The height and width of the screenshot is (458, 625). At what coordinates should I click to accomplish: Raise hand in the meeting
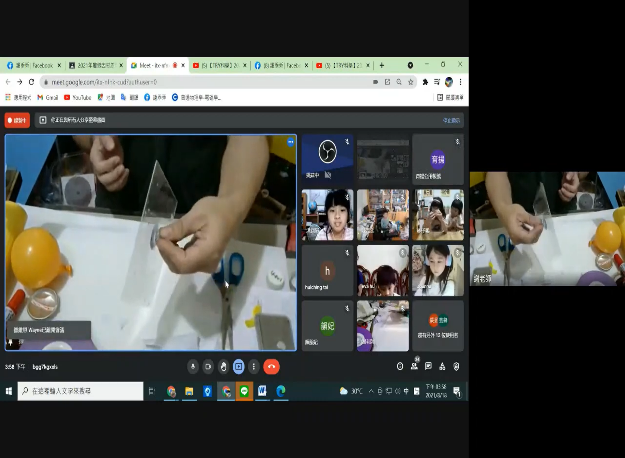pos(223,366)
